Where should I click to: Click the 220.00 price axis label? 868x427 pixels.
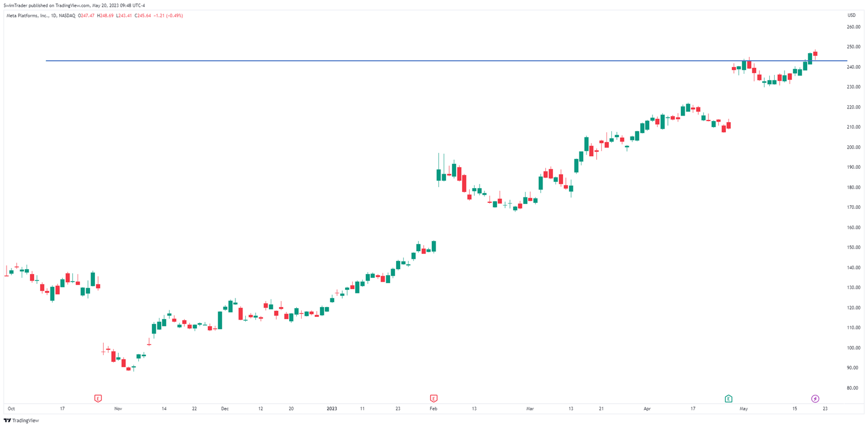[x=853, y=107]
